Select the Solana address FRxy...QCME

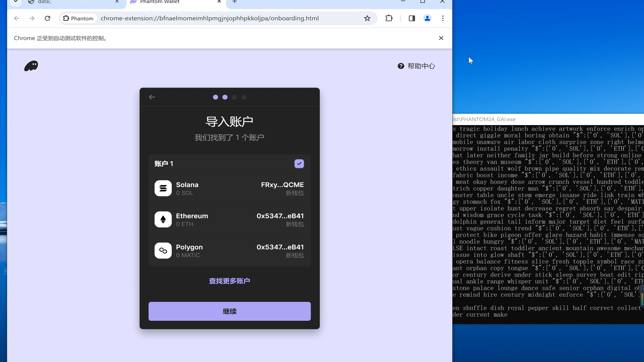click(x=282, y=185)
